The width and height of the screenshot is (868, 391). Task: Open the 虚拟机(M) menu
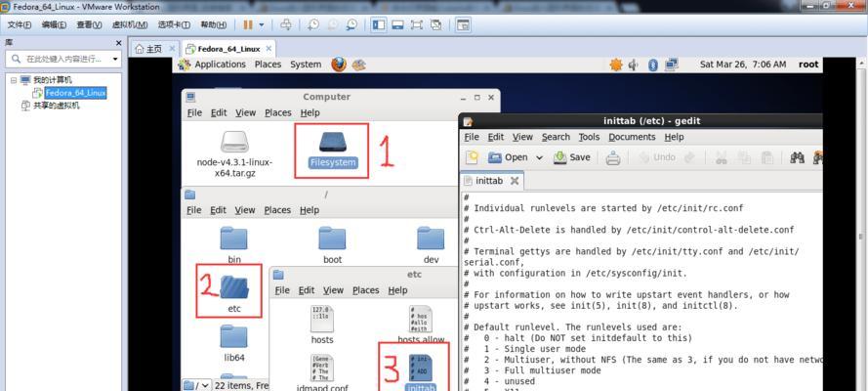(130, 24)
